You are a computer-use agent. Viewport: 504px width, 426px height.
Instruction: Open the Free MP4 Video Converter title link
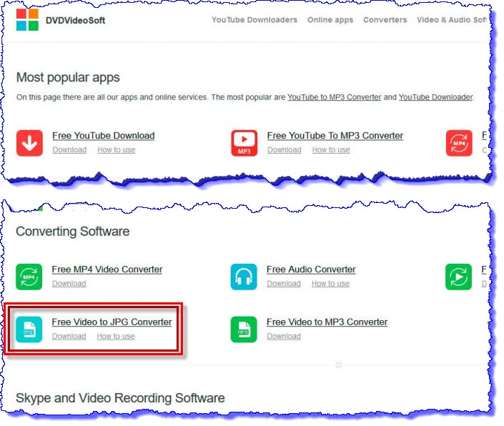click(x=107, y=269)
